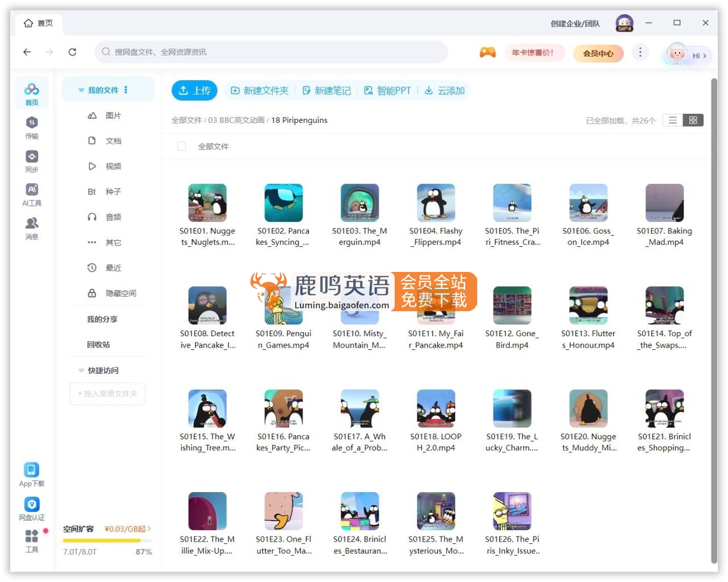Check the 全部文件 select-all checkbox

(181, 146)
